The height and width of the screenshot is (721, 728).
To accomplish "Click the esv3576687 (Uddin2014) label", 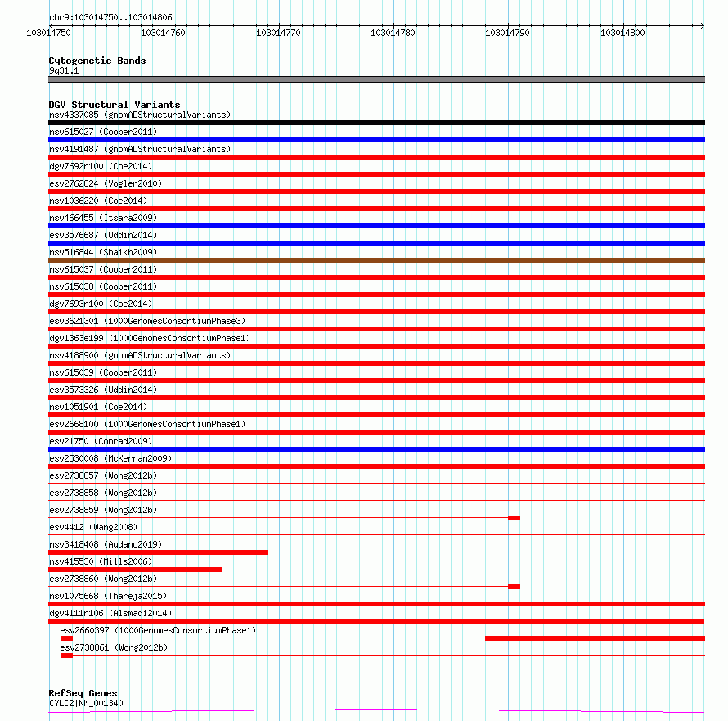I will coord(103,235).
